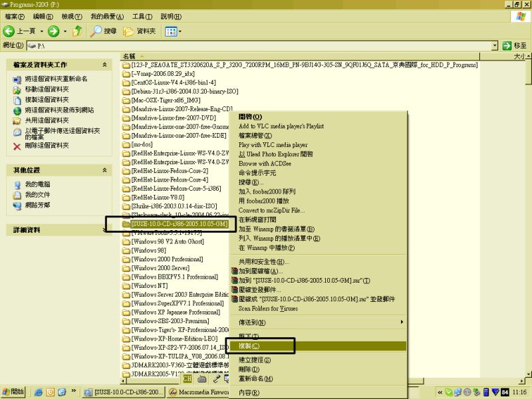Image resolution: width=532 pixels, height=399 pixels.
Task: Click the file list horizontal scrollbar left arrow
Action: click(122, 380)
